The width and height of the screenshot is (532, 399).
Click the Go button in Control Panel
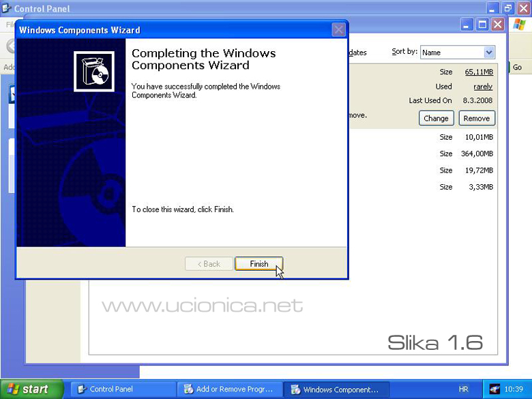517,67
